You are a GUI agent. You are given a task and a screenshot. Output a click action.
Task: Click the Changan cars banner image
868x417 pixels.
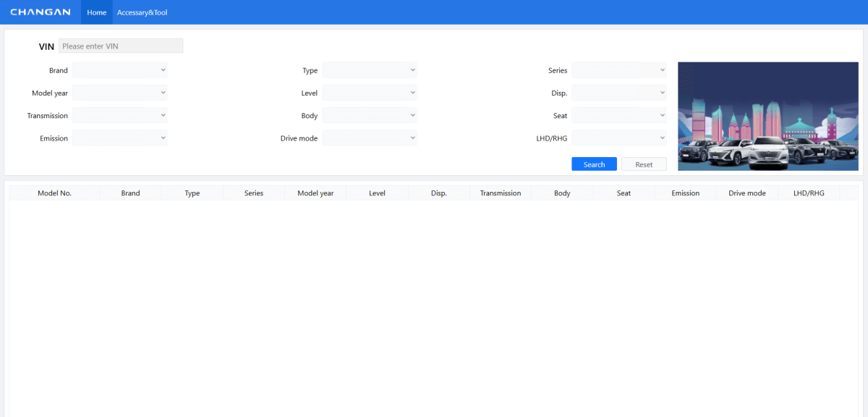(767, 117)
